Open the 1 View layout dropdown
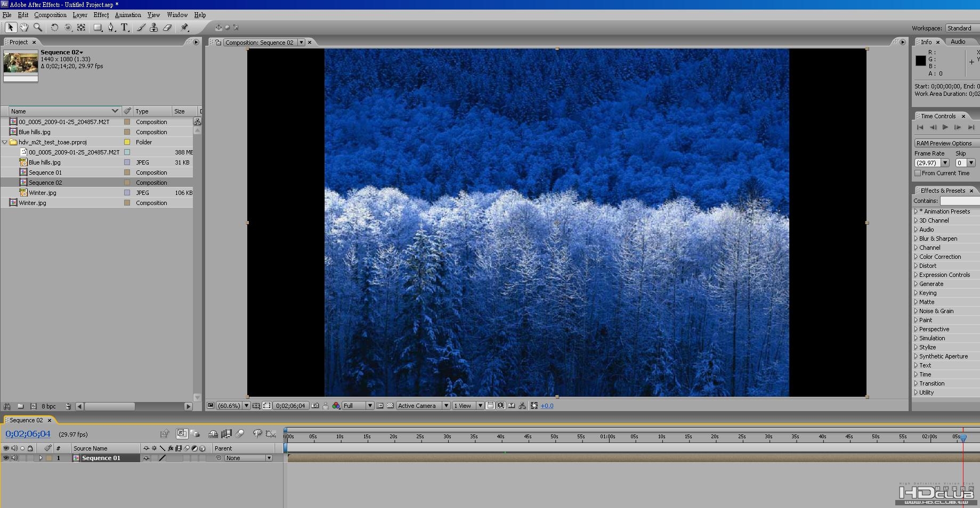This screenshot has height=508, width=980. 467,406
